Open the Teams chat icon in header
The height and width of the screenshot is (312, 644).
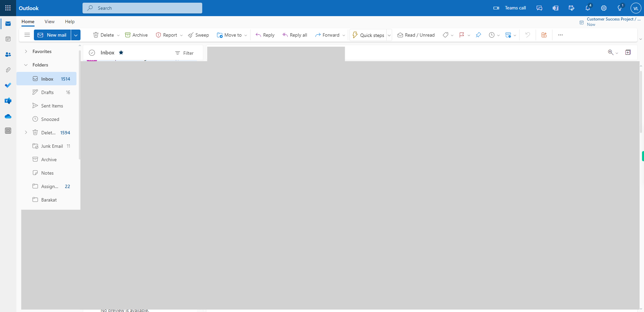pyautogui.click(x=539, y=8)
